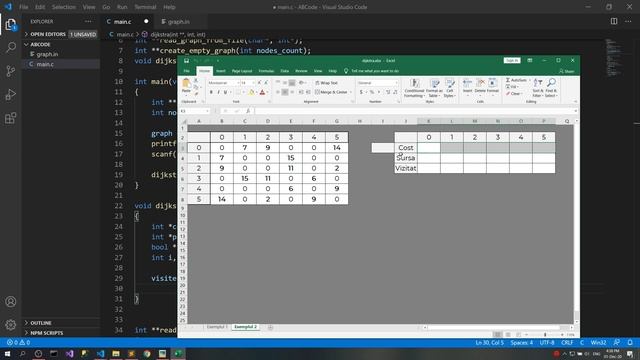Apply Underline formatting in Excel
This screenshot has height=360, width=640.
click(x=225, y=92)
